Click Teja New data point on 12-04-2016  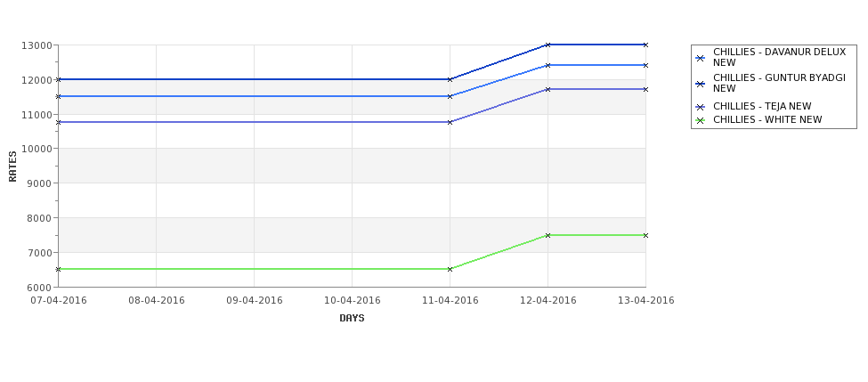click(x=548, y=89)
